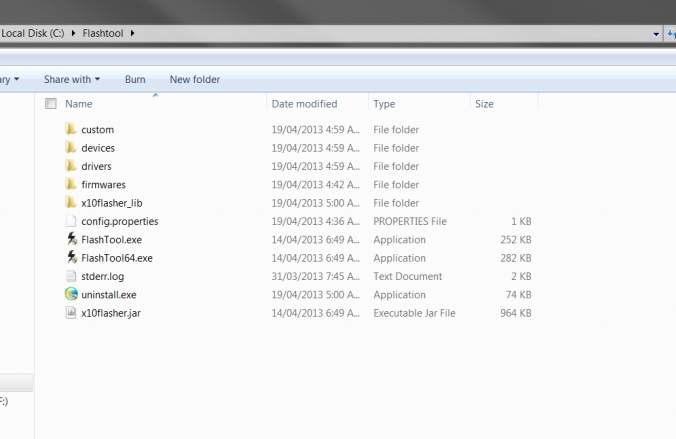
Task: Select the x10flasher_lib folder name
Action: (112, 203)
